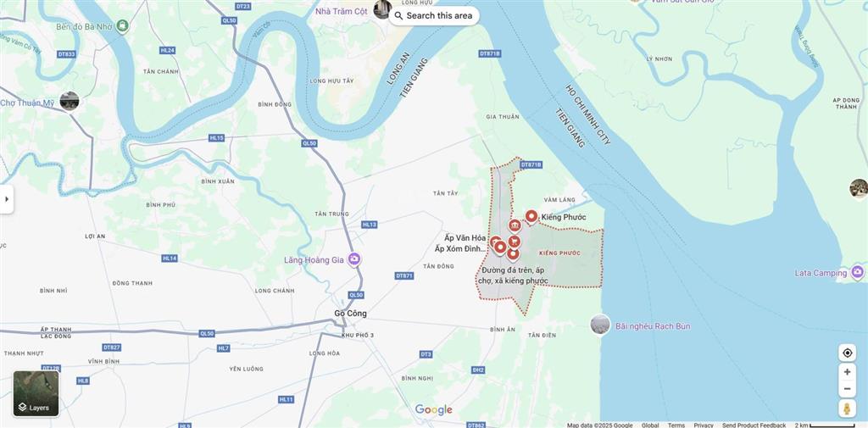
Task: Select the Kiểng Phước red location pin
Action: coord(531,216)
